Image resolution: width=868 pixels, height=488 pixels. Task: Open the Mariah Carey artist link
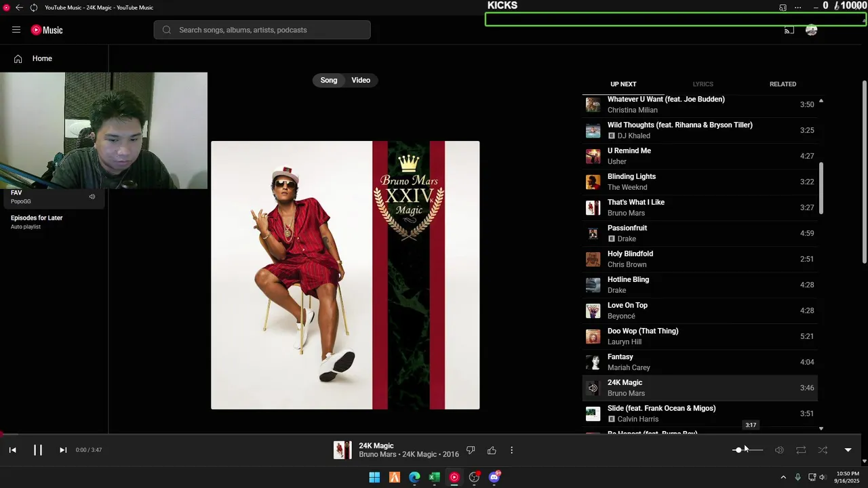(x=629, y=367)
